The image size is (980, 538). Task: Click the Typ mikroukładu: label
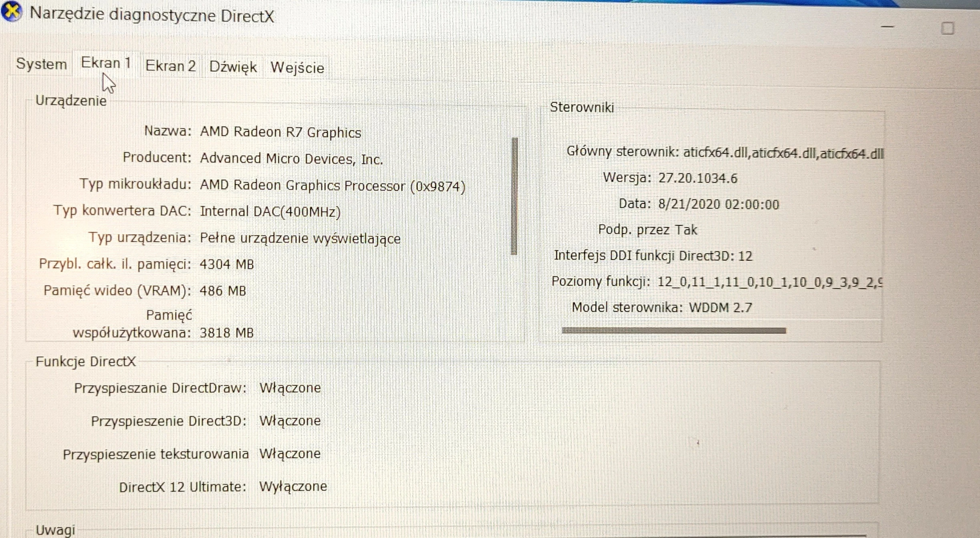pos(135,184)
